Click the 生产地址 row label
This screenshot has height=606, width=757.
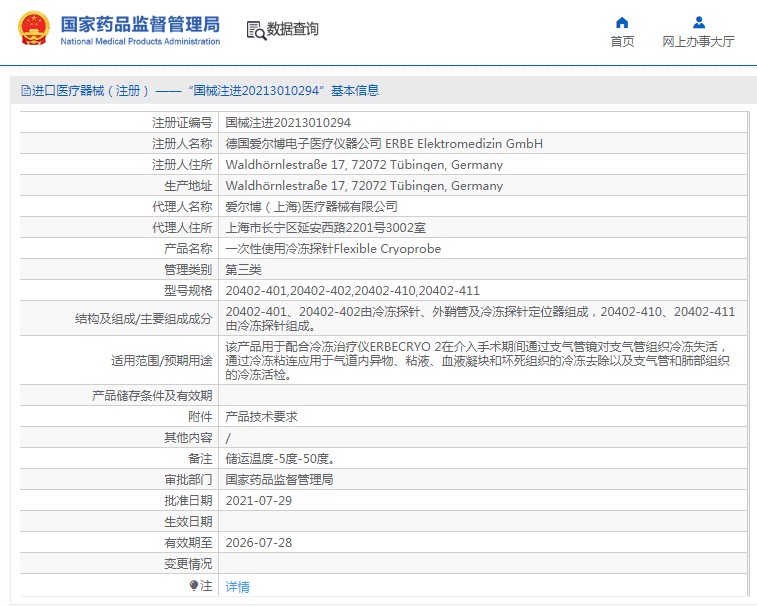188,186
